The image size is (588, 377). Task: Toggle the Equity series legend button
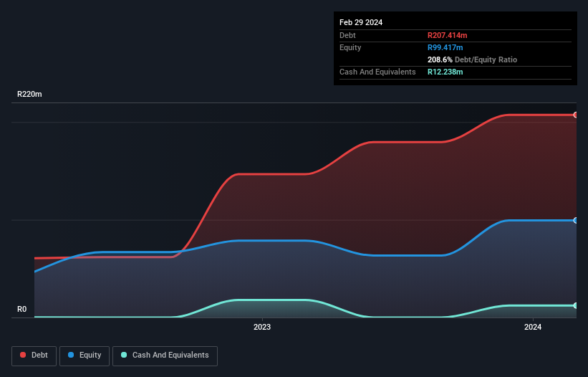tap(85, 355)
